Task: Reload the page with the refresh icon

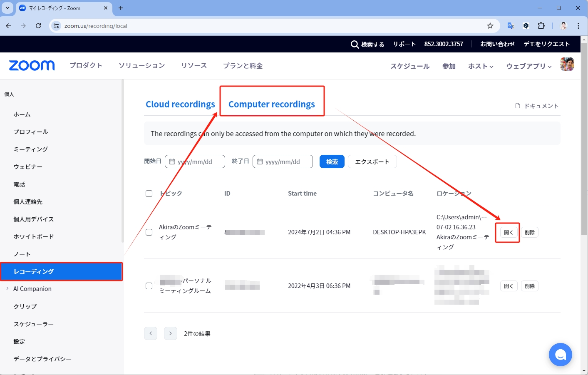Action: [x=38, y=25]
